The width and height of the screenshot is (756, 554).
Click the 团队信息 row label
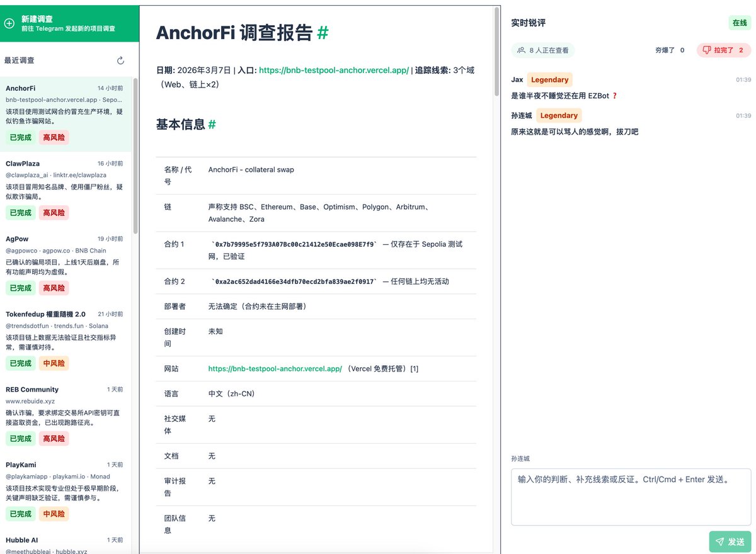click(176, 524)
